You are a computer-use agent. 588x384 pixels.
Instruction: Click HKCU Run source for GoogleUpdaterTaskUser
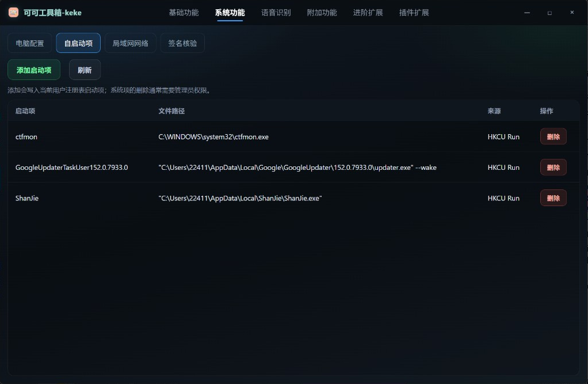tap(503, 168)
